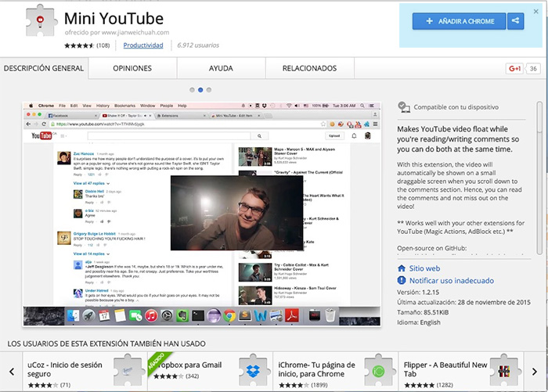548x392 pixels.
Task: Click the alert icon beside Notificar uso inadecuado
Action: point(402,280)
